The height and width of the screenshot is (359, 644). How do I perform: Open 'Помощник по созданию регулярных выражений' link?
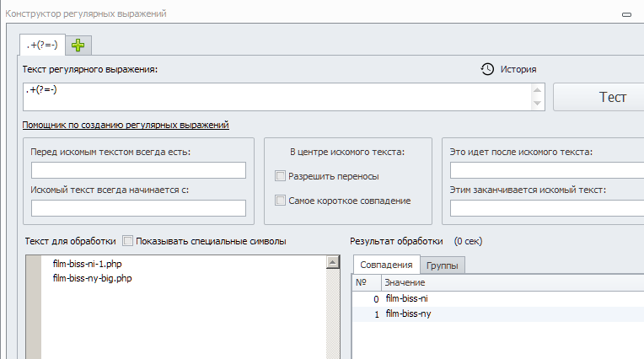tap(126, 125)
